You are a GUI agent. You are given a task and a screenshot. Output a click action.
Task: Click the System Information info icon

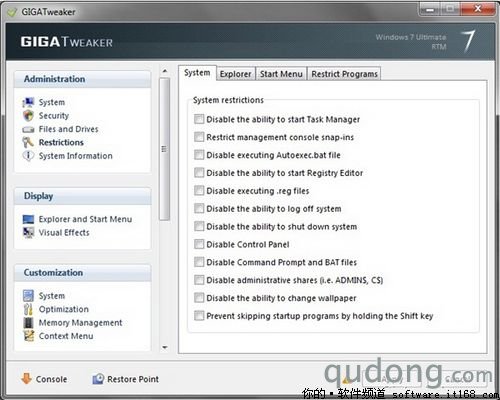click(28, 156)
